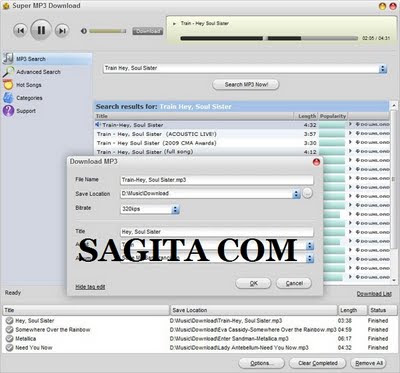
Task: Select Metallica download row
Action: coord(200,339)
